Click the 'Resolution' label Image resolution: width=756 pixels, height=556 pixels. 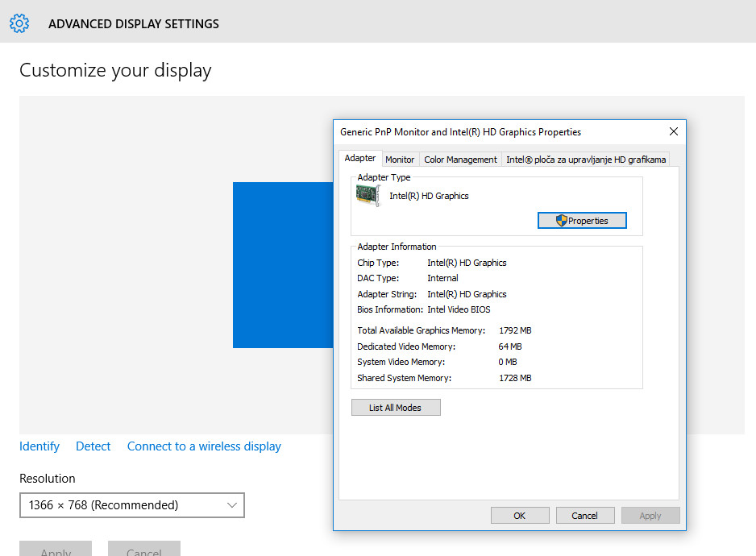(x=48, y=479)
